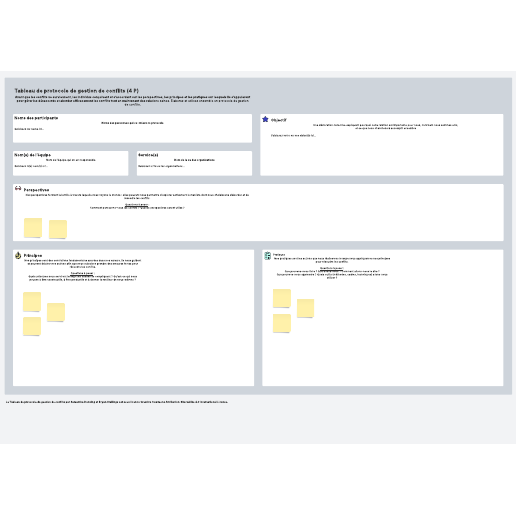Click the yellow icon beside Principes heading
The width and height of the screenshot is (516, 516).
pos(18,255)
